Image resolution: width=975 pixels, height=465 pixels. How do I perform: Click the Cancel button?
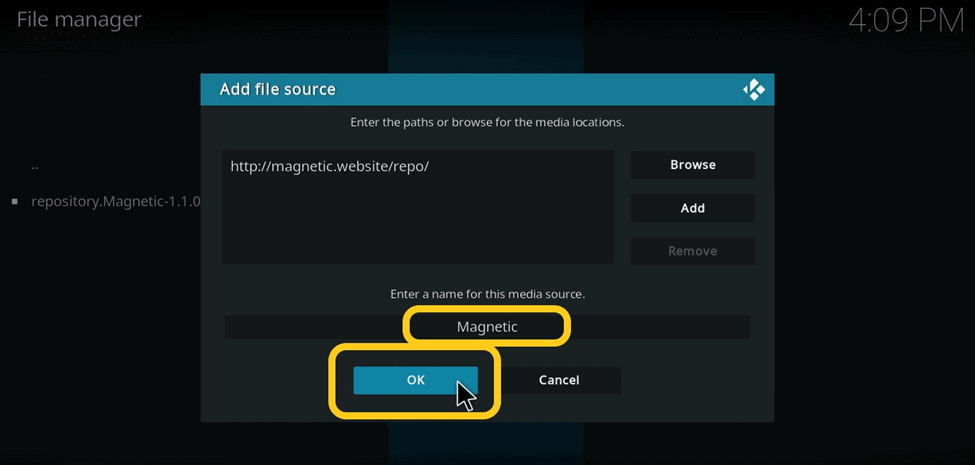tap(559, 380)
